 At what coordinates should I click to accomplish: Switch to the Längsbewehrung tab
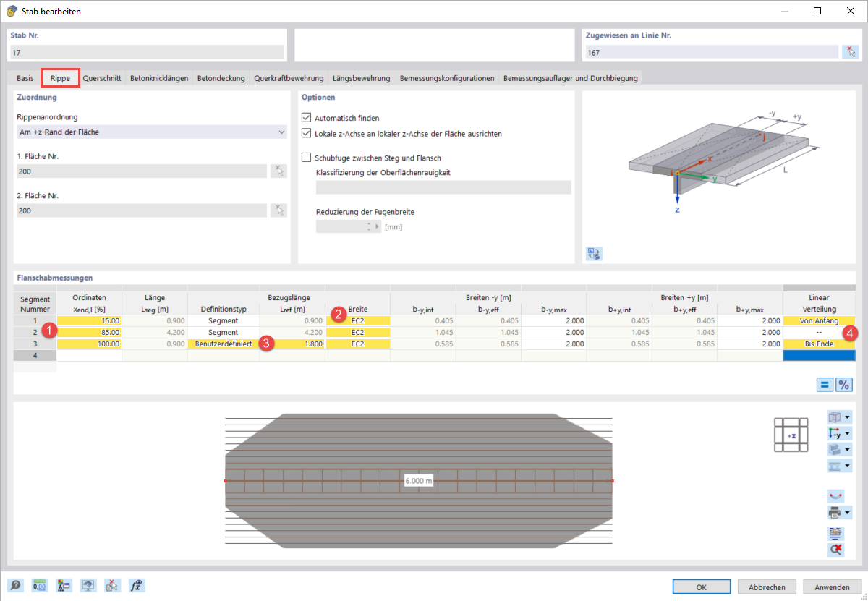(362, 78)
